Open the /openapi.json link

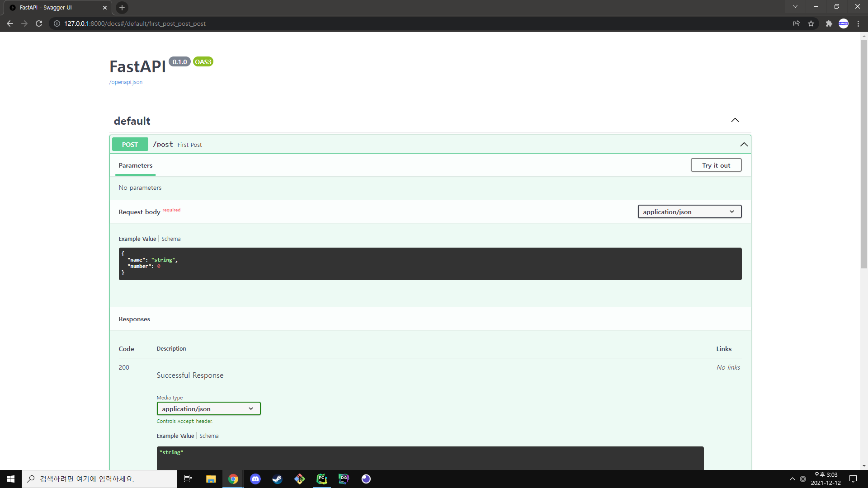pos(126,82)
